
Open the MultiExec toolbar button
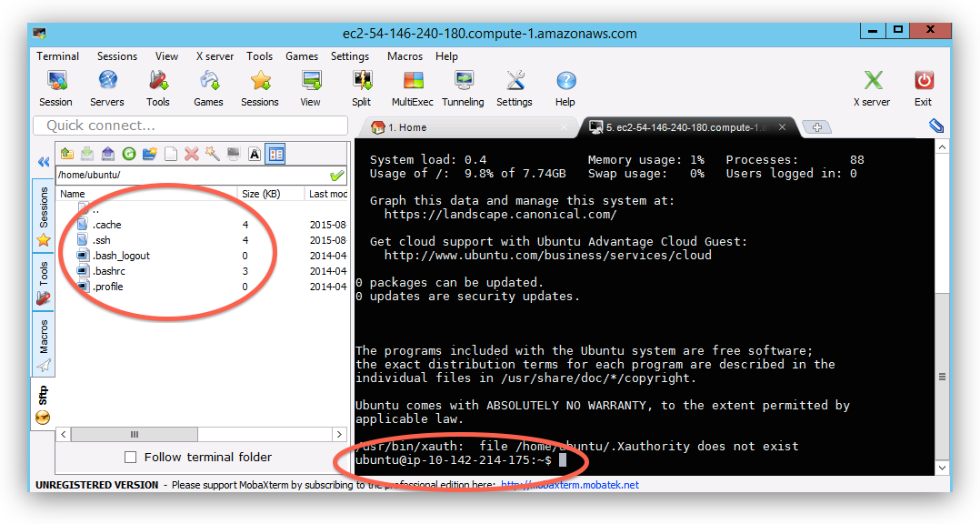click(413, 88)
